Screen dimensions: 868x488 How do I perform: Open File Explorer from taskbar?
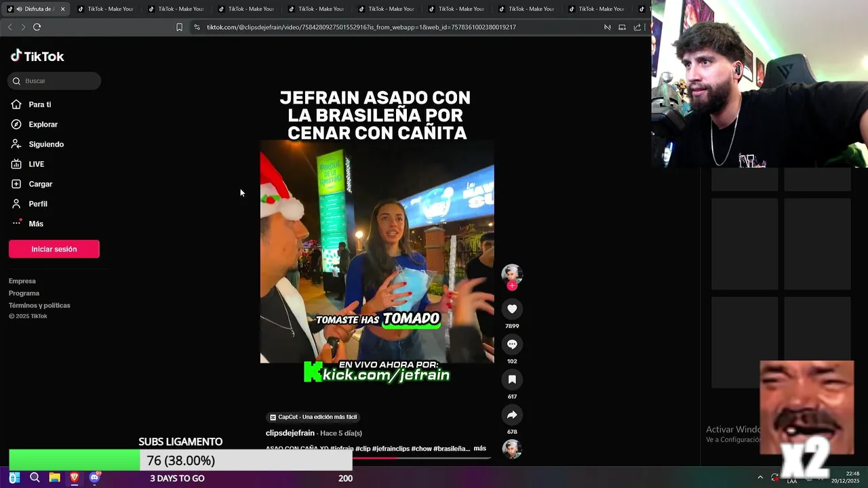click(54, 478)
